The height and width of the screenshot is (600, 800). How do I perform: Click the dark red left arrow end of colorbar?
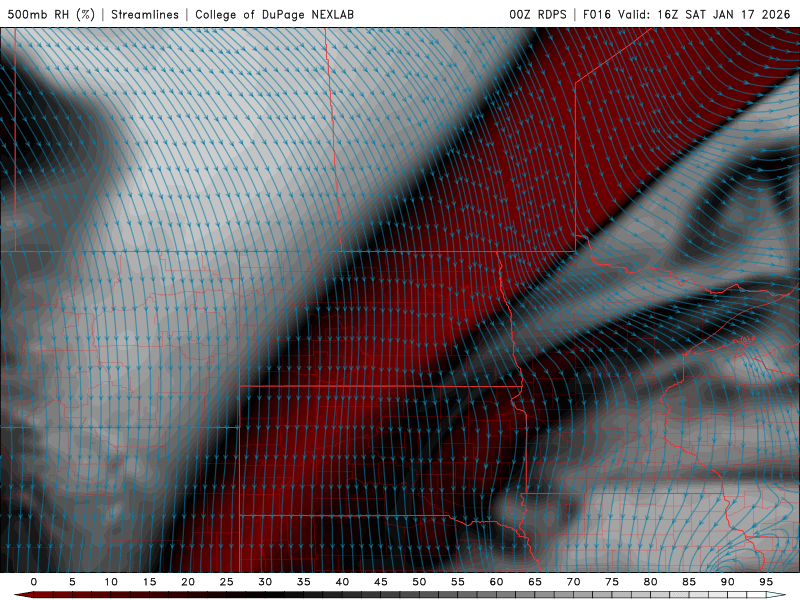pos(23,595)
